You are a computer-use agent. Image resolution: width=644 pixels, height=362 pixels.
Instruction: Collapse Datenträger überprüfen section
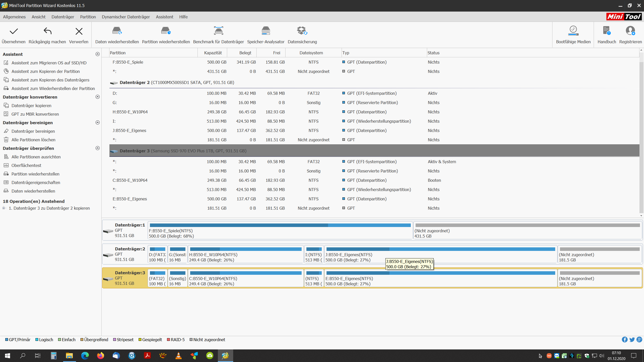pos(98,148)
